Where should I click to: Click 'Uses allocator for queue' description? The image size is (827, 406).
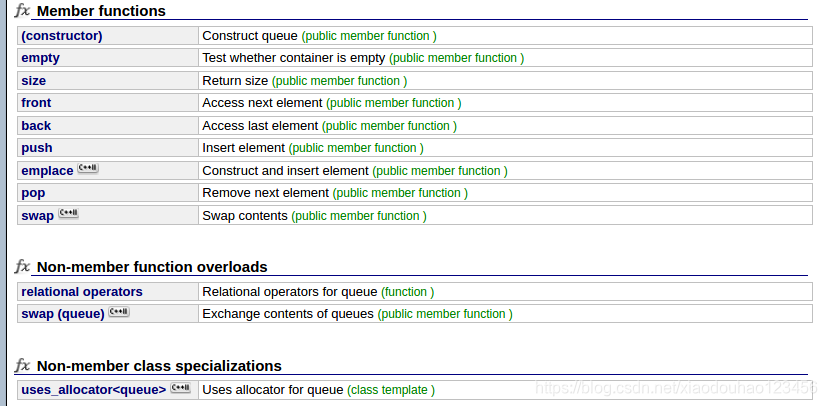point(273,390)
